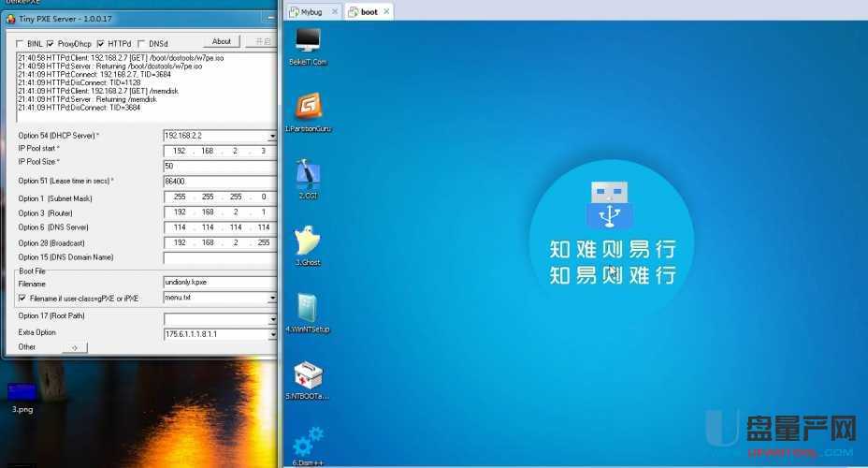Enable the BINL checkbox
The width and height of the screenshot is (868, 468).
[x=21, y=43]
